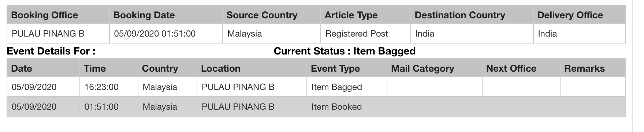The height and width of the screenshot is (132, 644).
Task: Click the Event Type column header
Action: click(347, 68)
